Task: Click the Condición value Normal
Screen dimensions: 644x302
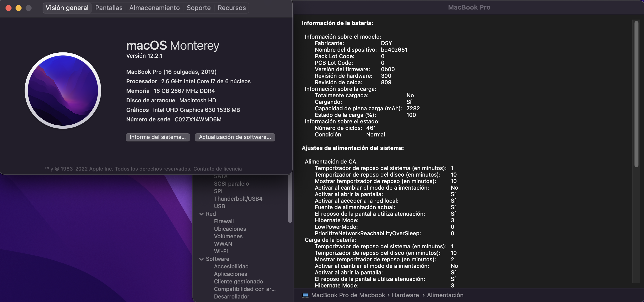Action: pos(375,134)
